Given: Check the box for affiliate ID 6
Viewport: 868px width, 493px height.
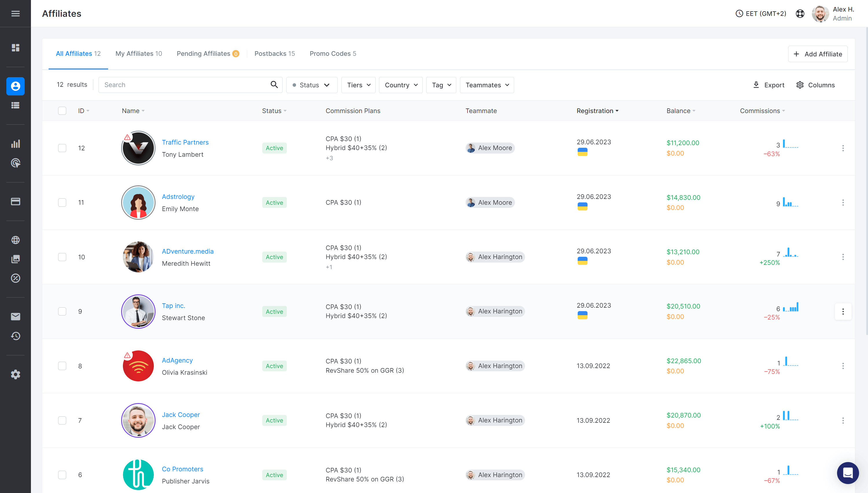Looking at the screenshot, I should (x=62, y=475).
